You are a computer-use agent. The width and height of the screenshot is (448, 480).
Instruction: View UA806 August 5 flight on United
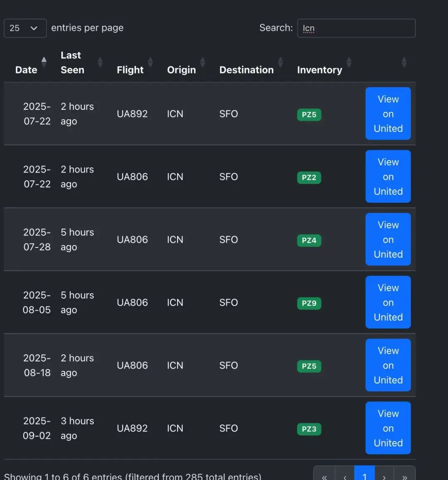(x=388, y=303)
